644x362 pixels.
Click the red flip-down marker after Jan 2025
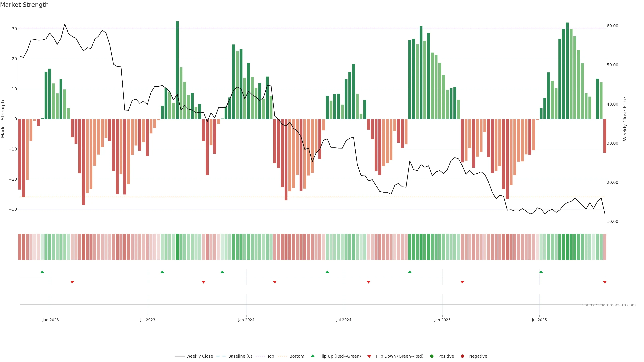point(462,282)
